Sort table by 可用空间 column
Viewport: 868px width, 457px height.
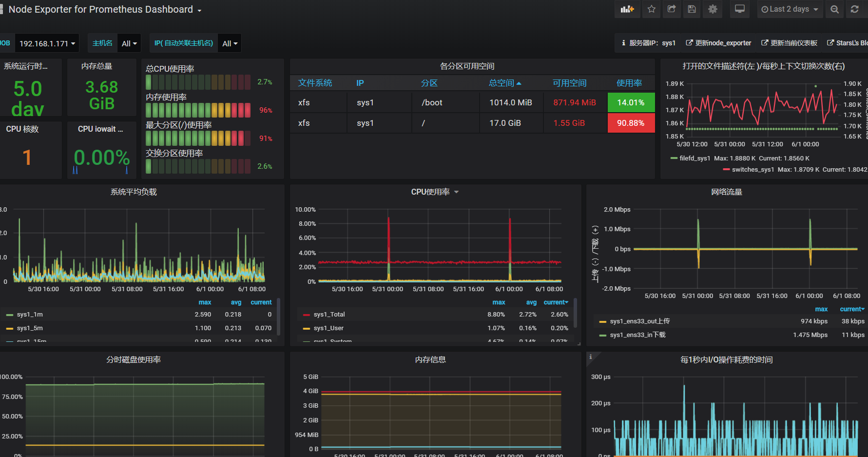pyautogui.click(x=569, y=83)
